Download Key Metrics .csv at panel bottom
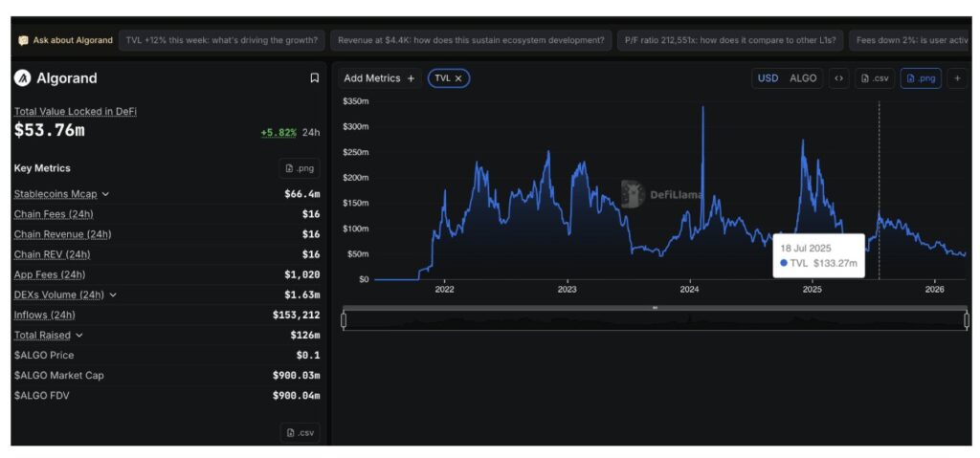 [x=300, y=432]
